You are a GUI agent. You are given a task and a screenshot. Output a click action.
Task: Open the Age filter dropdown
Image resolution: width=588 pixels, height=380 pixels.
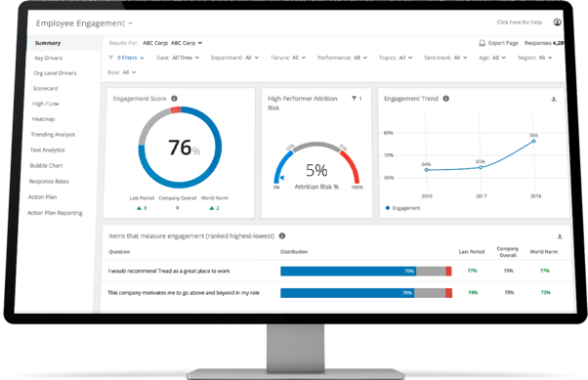pyautogui.click(x=492, y=58)
